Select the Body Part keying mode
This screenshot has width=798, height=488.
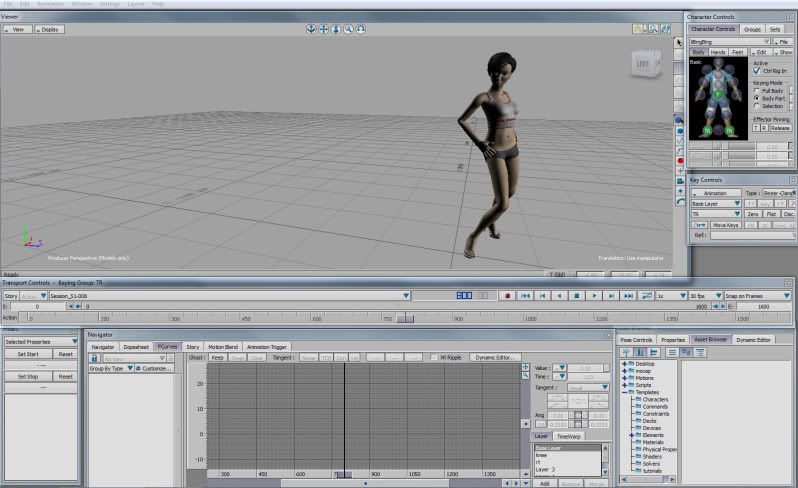point(757,98)
